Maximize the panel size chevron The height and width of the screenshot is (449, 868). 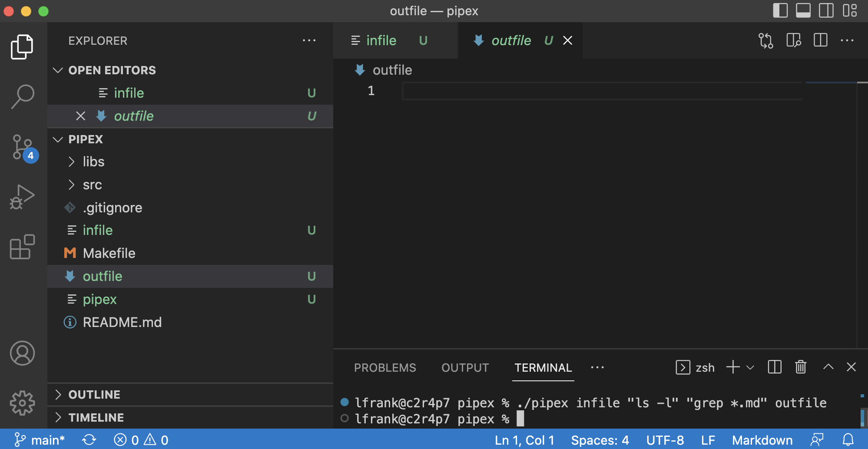tap(828, 367)
